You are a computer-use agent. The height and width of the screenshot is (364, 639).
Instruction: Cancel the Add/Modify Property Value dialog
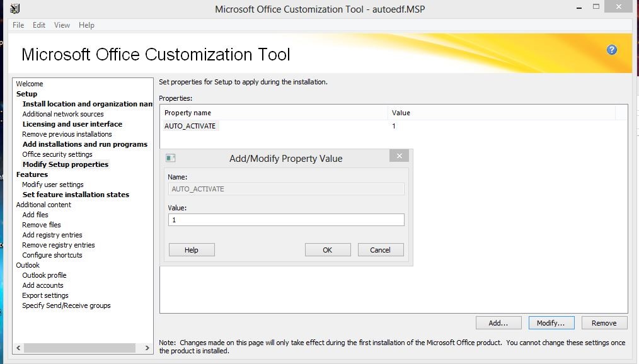tap(381, 250)
